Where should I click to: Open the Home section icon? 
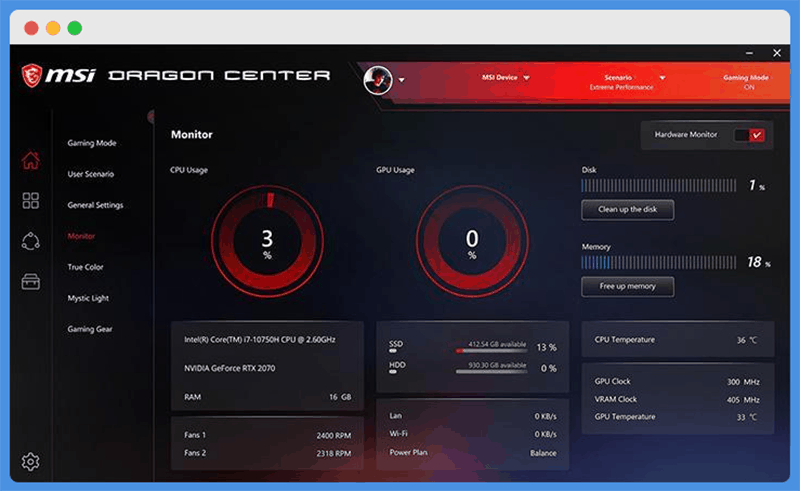pyautogui.click(x=31, y=160)
